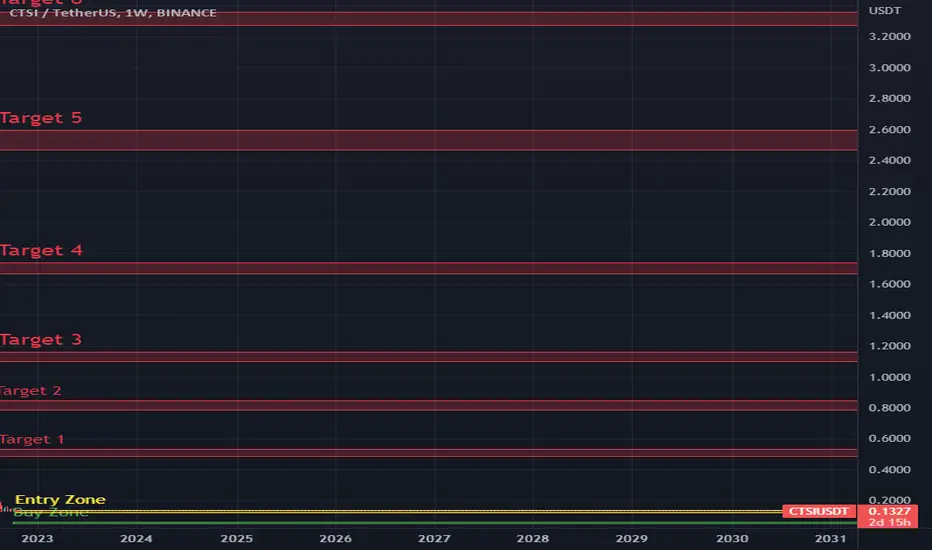Click the 1.8000 price axis label
The height and width of the screenshot is (550, 932).
pyautogui.click(x=889, y=253)
